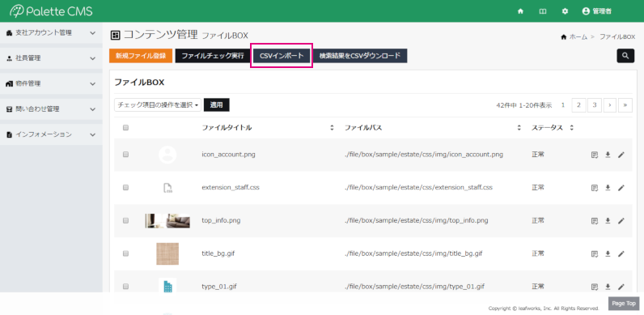Open the 管理者 user account menu
Screen dimensions: 644x315
(x=597, y=11)
